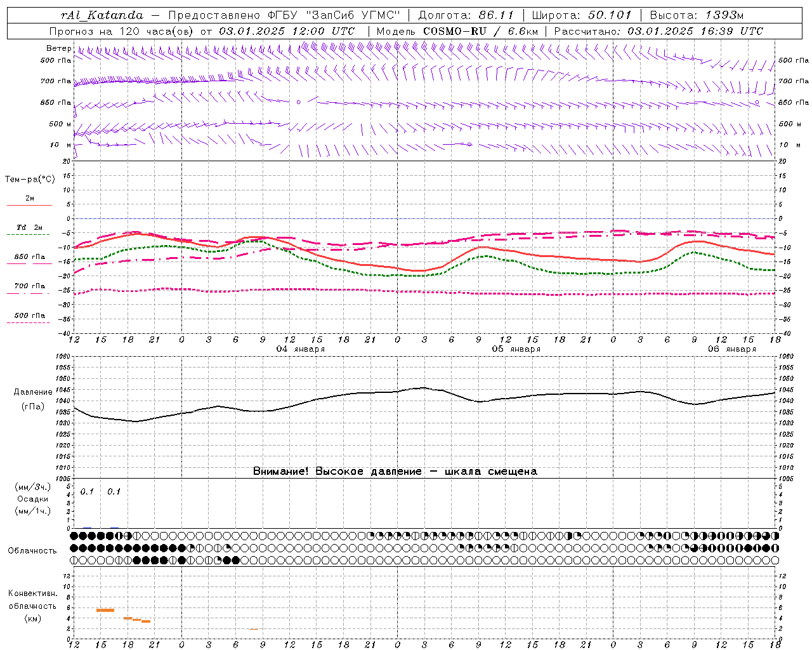This screenshot has width=812, height=650.
Task: Select the provider text mentioning "ЗапСиб УГМС"
Action: tap(285, 15)
